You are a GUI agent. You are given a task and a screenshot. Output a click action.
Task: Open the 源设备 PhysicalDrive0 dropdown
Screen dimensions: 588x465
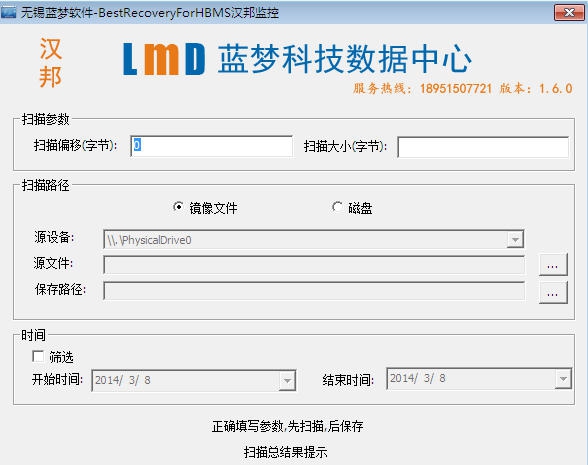[515, 239]
